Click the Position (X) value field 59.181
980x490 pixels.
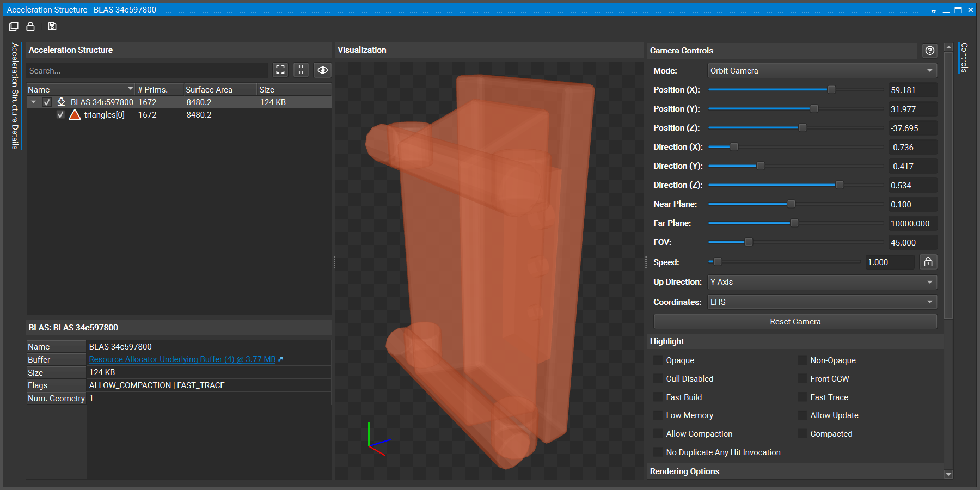point(913,90)
